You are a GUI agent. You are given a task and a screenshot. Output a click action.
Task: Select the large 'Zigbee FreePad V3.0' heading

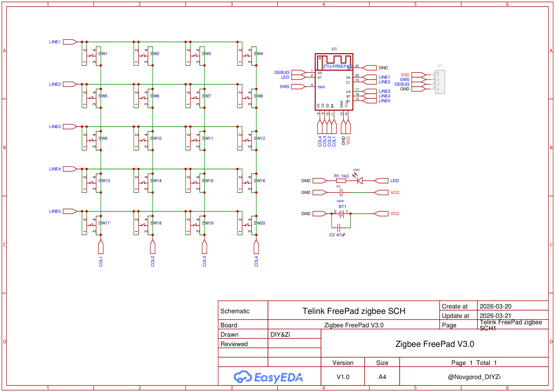435,344
